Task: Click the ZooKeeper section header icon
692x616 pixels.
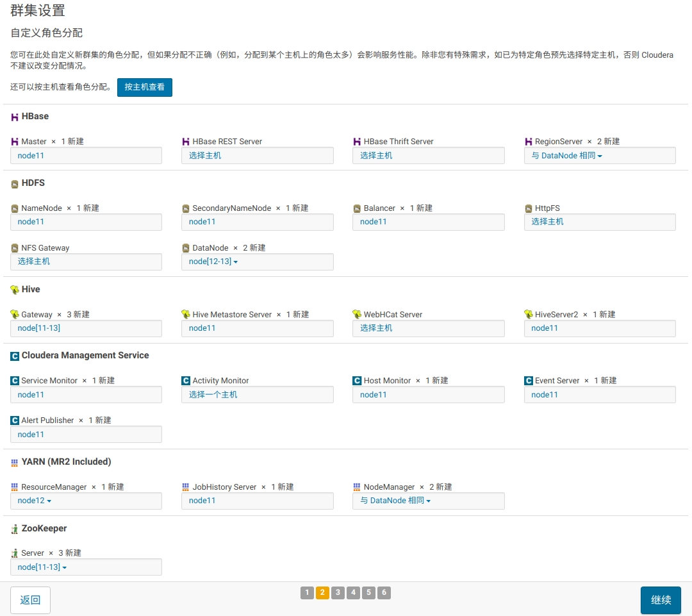Action: tap(15, 529)
